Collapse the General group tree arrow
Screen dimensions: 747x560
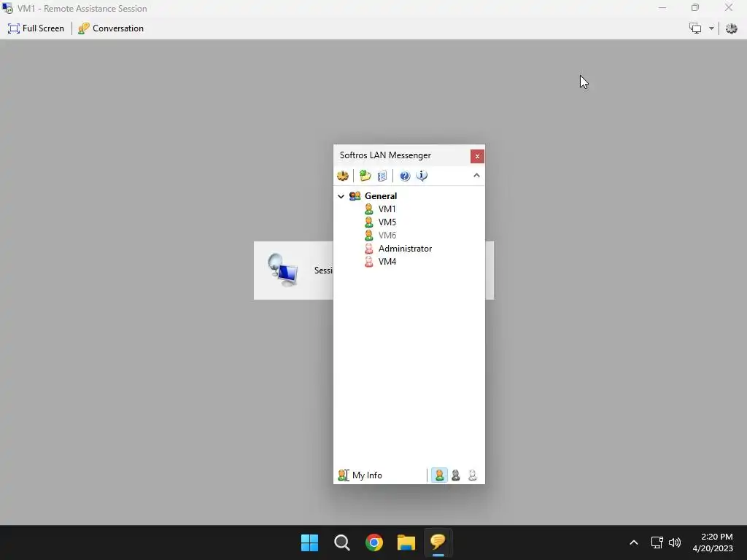coord(341,196)
